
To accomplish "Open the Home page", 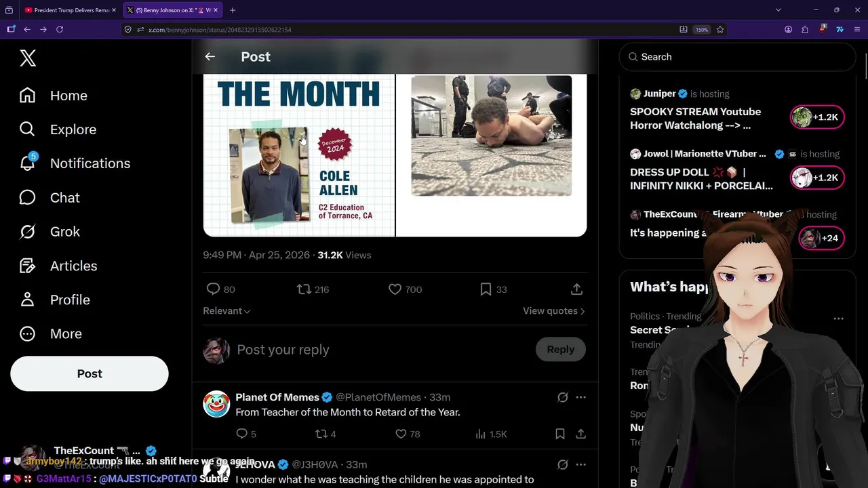I will point(54,96).
